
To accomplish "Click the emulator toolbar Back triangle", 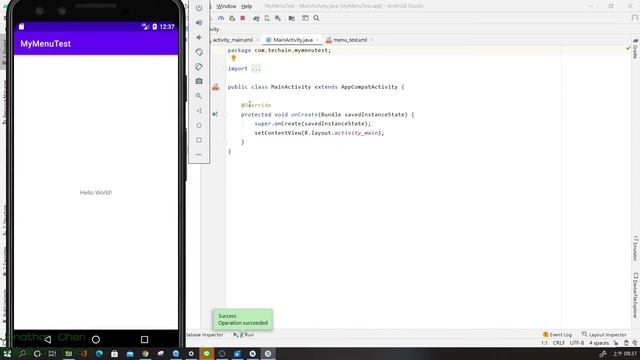I will [x=199, y=111].
